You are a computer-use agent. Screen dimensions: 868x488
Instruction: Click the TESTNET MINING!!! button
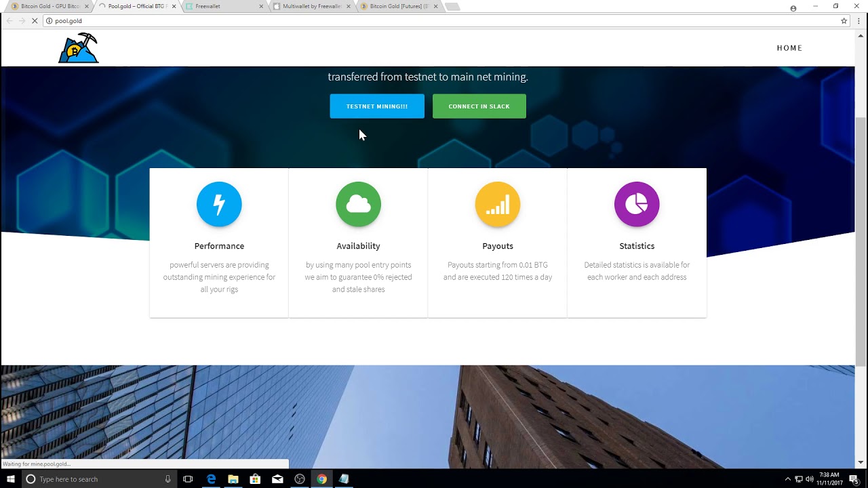point(377,106)
